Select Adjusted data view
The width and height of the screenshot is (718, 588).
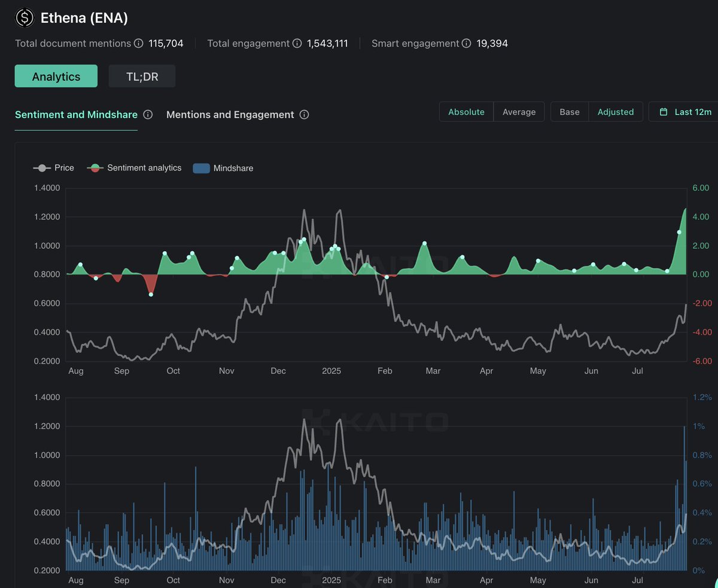[616, 112]
